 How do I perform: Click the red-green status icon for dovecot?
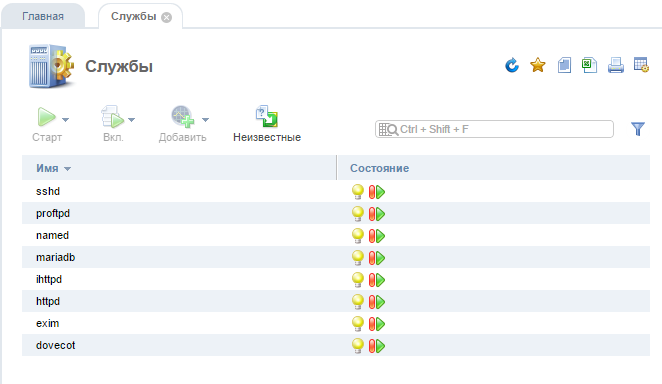[x=377, y=346]
